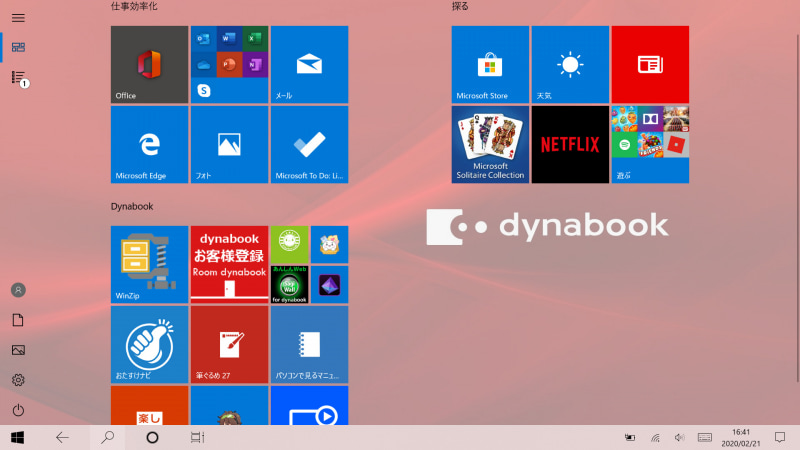Open the あんしんWeb Sky Wall tile
The width and height of the screenshot is (800, 450).
289,285
